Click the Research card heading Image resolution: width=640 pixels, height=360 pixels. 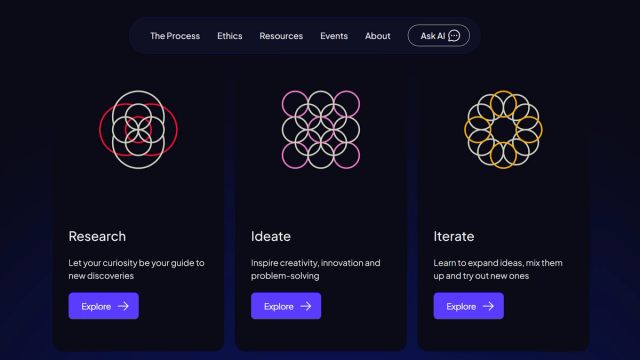click(97, 236)
